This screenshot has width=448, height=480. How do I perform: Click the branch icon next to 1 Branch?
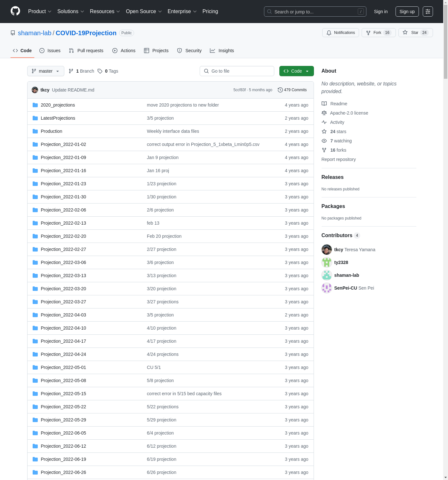pyautogui.click(x=71, y=71)
